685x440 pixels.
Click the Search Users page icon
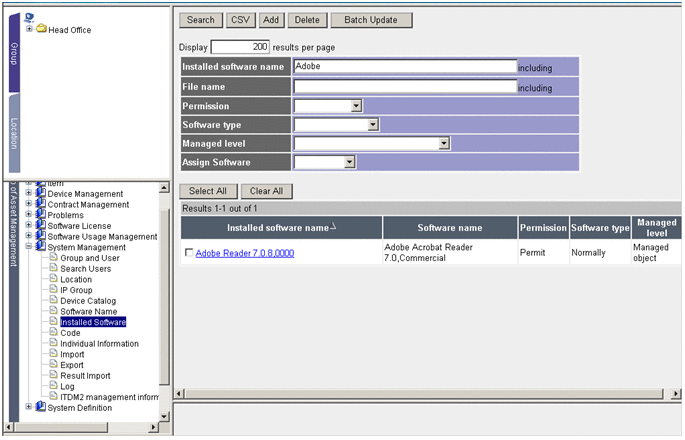[54, 269]
